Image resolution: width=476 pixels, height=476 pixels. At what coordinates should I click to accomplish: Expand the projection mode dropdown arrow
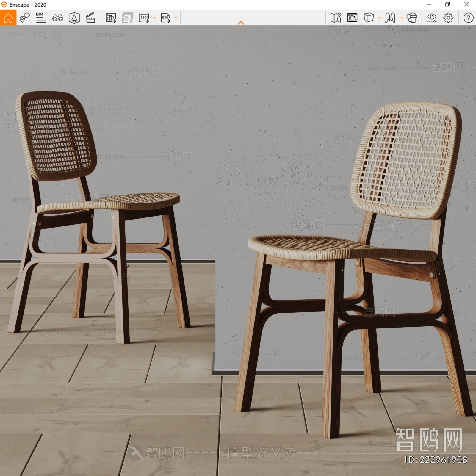[380, 18]
